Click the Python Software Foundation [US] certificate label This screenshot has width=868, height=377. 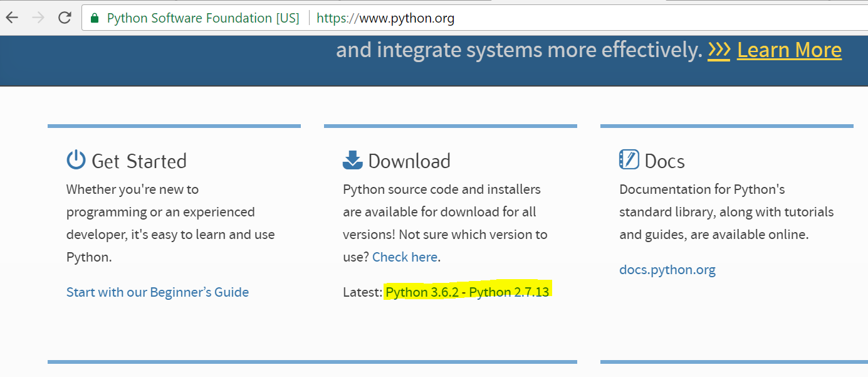coord(203,18)
